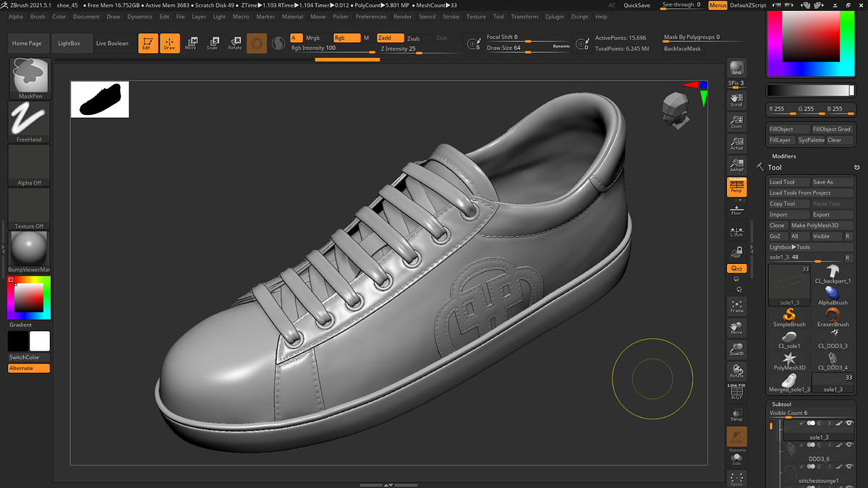The width and height of the screenshot is (868, 488).
Task: Click the Make PolyMesh3D button
Action: [x=821, y=226]
